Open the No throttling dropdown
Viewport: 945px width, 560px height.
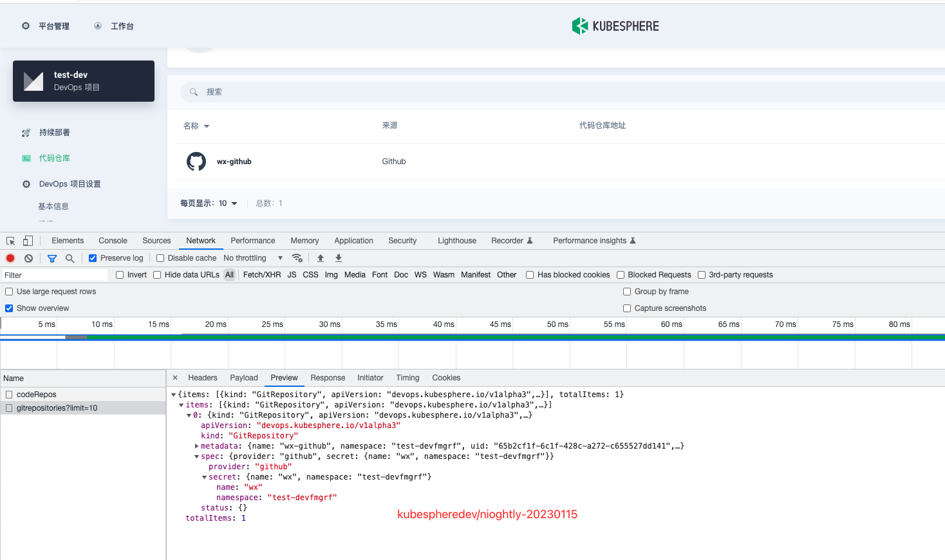[x=253, y=258]
